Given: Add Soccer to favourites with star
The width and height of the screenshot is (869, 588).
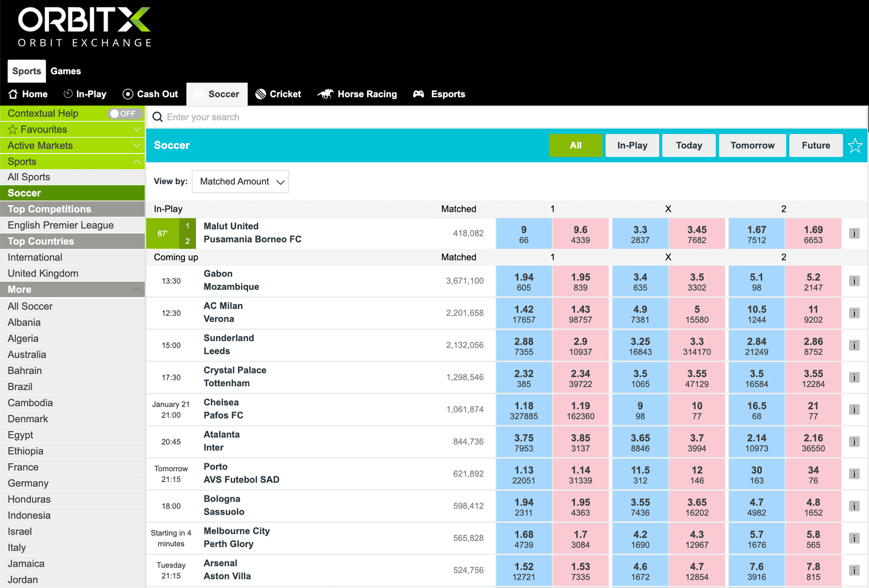Looking at the screenshot, I should click(855, 145).
